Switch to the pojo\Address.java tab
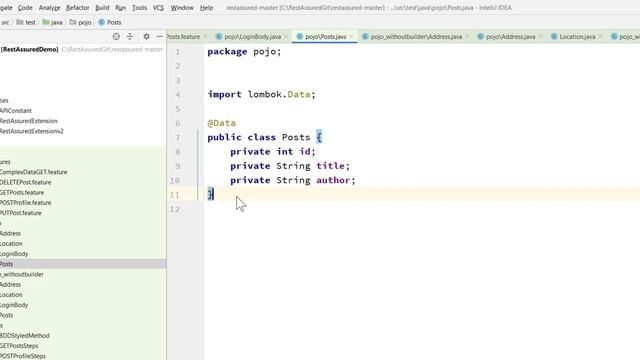This screenshot has height=360, width=640. [510, 36]
